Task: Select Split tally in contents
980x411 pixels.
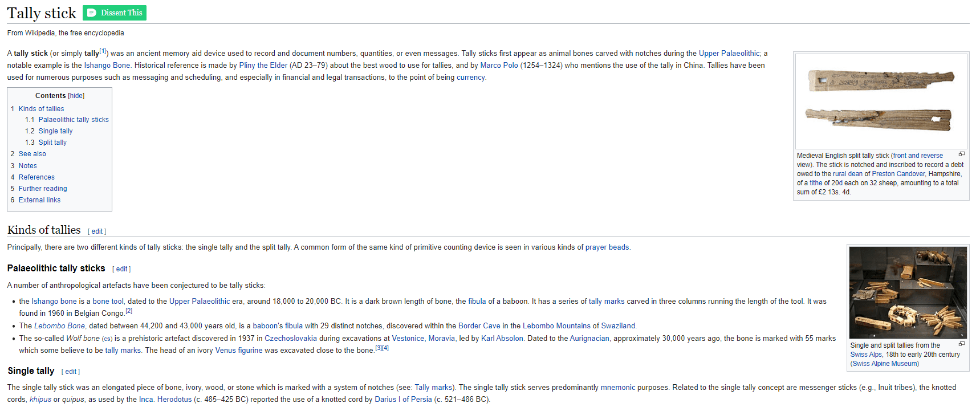Action: click(x=52, y=143)
